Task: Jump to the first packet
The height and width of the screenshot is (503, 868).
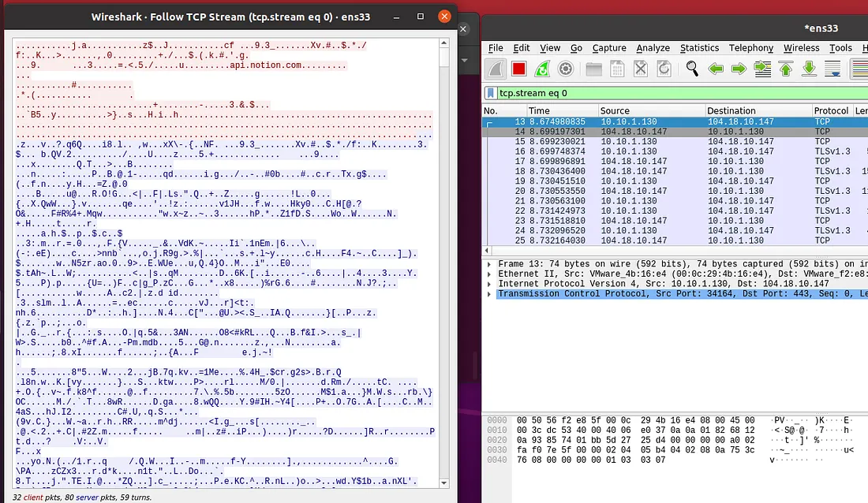Action: 786,69
